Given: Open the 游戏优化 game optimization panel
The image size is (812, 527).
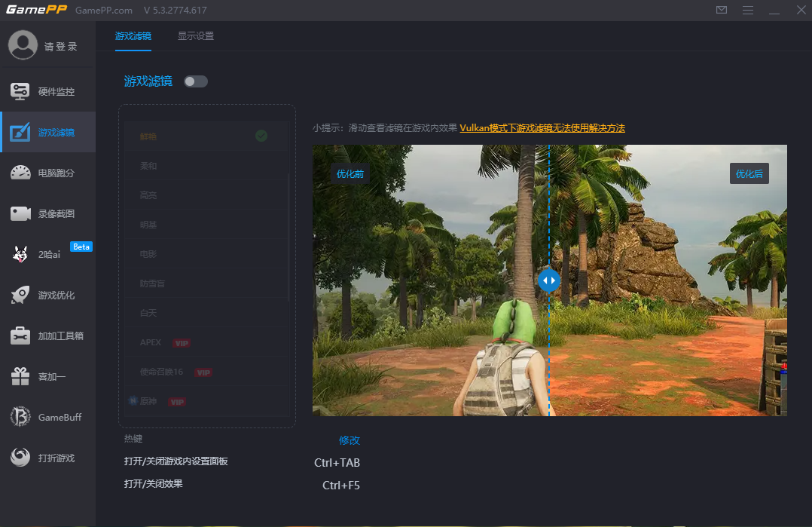Looking at the screenshot, I should [47, 295].
